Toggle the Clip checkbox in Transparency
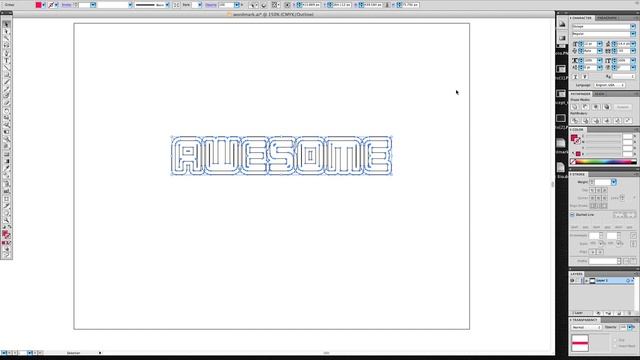 click(x=615, y=340)
